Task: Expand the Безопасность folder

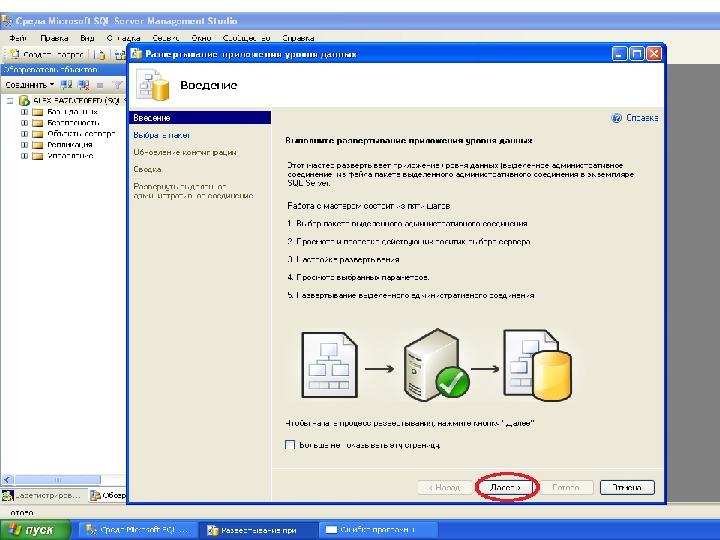Action: click(24, 123)
